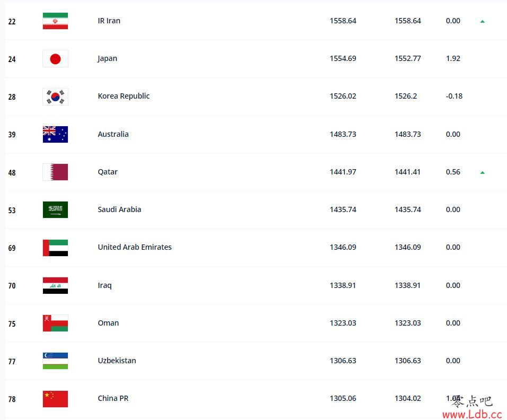Click Australia's total points 1483.73
The height and width of the screenshot is (420, 507).
pyautogui.click(x=343, y=134)
